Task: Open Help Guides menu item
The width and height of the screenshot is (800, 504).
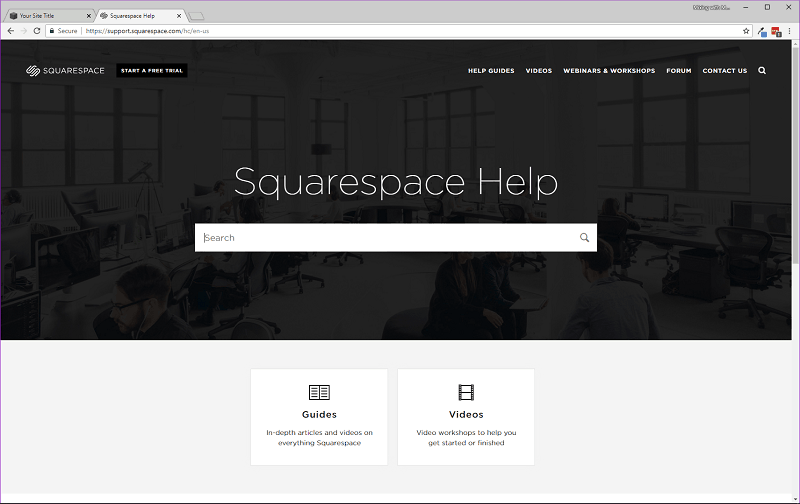Action: (491, 71)
